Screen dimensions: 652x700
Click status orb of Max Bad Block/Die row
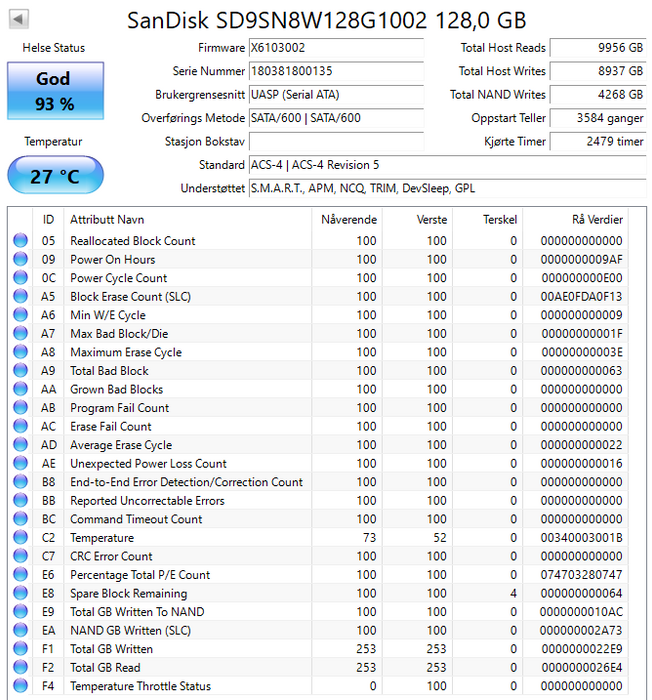pyautogui.click(x=20, y=333)
